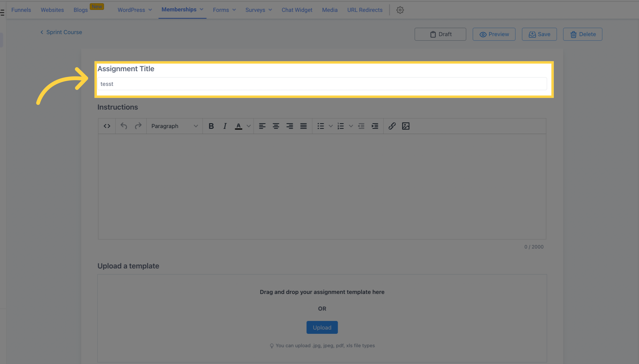
Task: Open the Chat Widget tab
Action: pyautogui.click(x=297, y=10)
